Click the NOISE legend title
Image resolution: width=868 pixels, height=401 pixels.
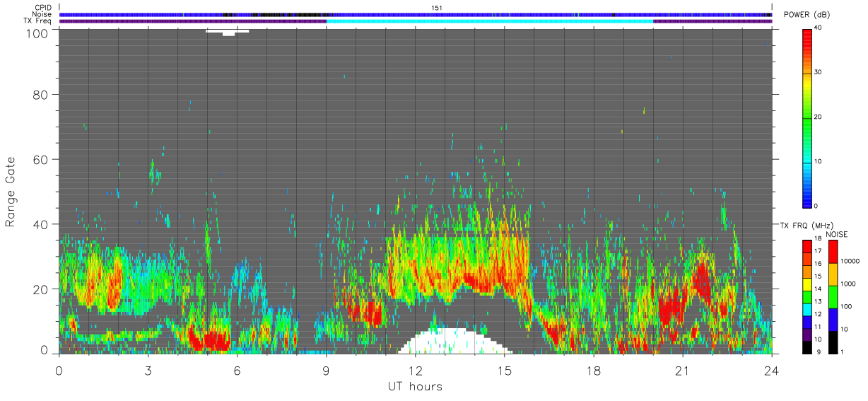coord(838,234)
